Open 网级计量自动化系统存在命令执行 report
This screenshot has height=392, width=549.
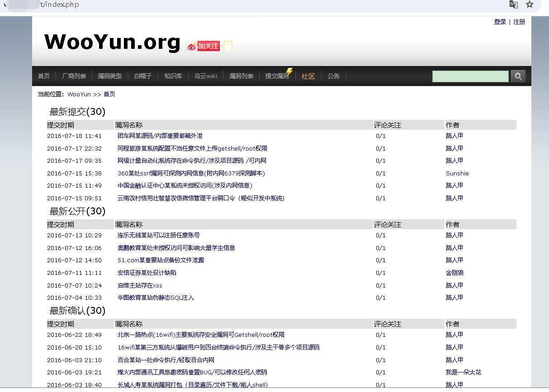(192, 161)
